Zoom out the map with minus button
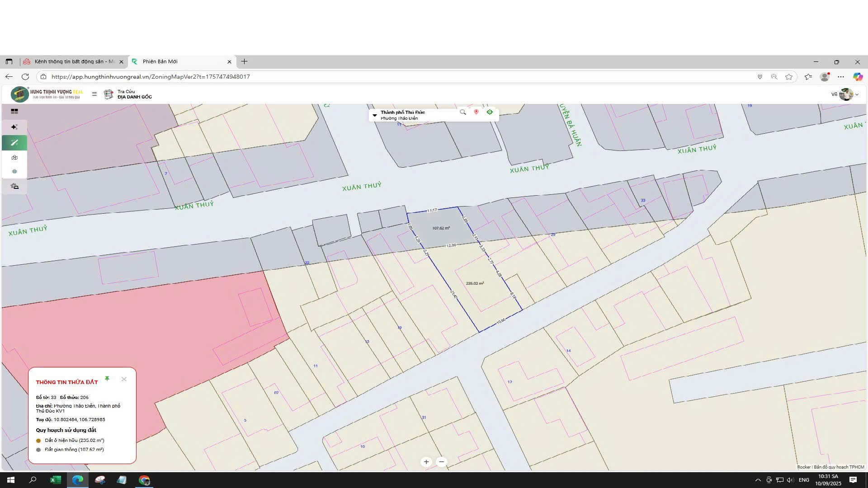 (442, 462)
